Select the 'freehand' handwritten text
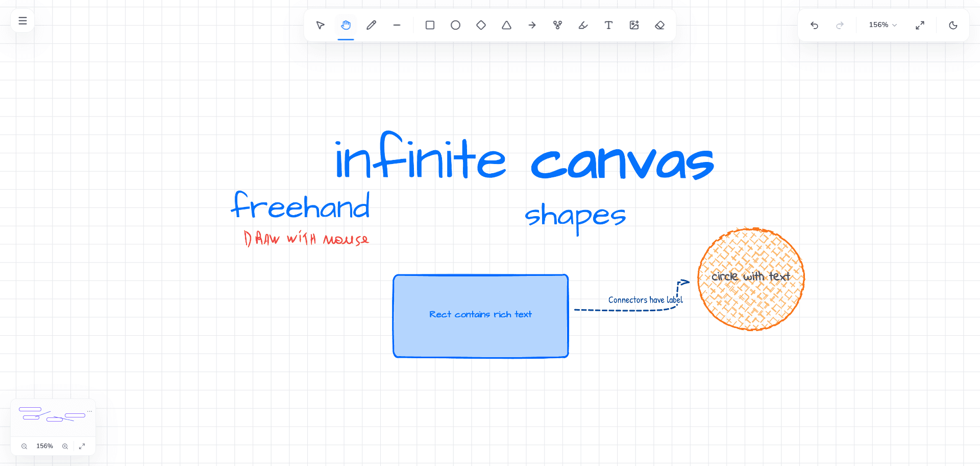 (301, 205)
